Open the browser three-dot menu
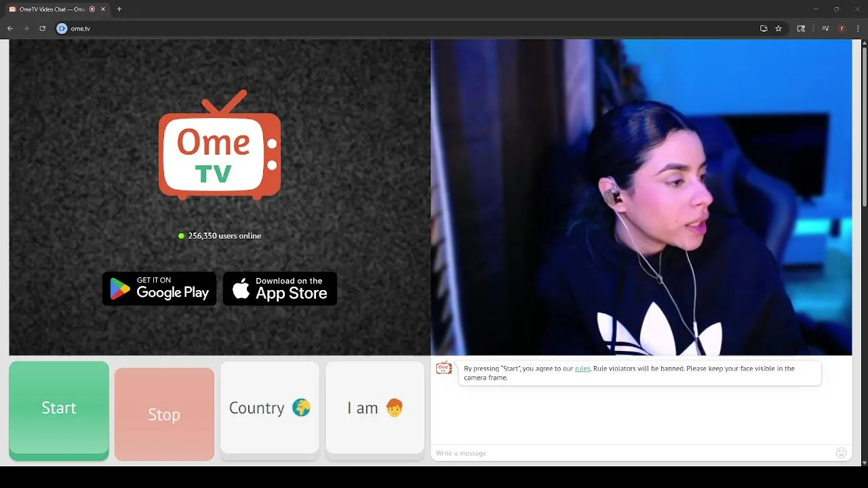This screenshot has height=488, width=868. point(858,28)
